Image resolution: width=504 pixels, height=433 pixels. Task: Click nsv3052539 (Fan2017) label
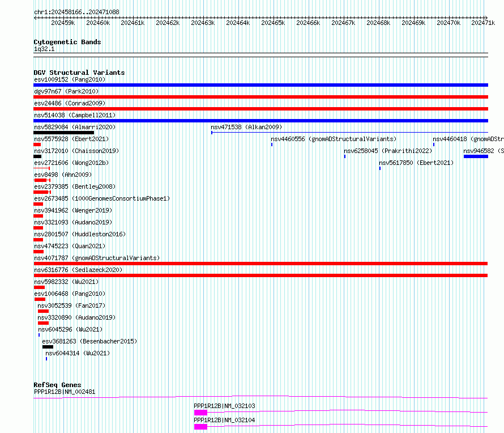pos(71,305)
